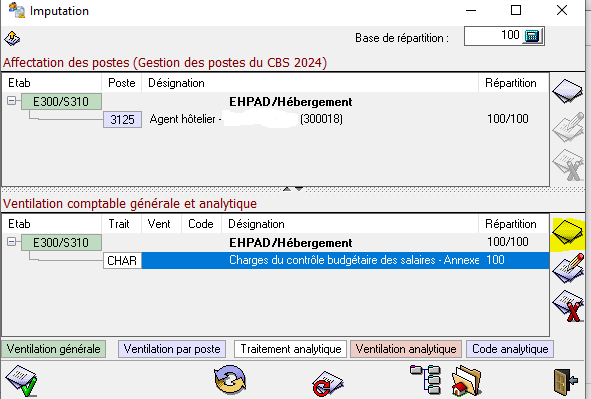
Task: Collapse E300/S310 in Affectation des postes
Action: pyautogui.click(x=12, y=101)
